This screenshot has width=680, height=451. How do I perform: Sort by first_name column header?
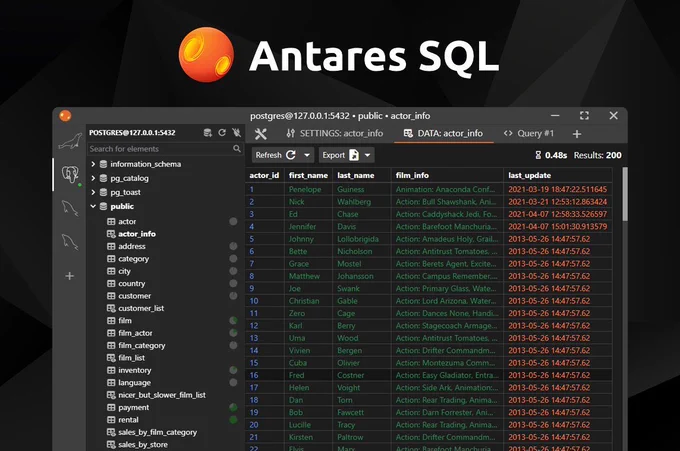pos(308,175)
